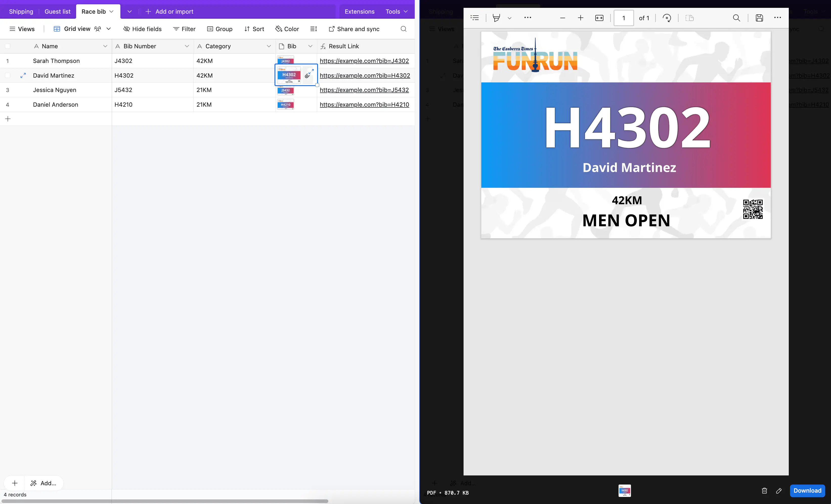Add a new row below the records
Image resolution: width=831 pixels, height=504 pixels.
[8, 119]
